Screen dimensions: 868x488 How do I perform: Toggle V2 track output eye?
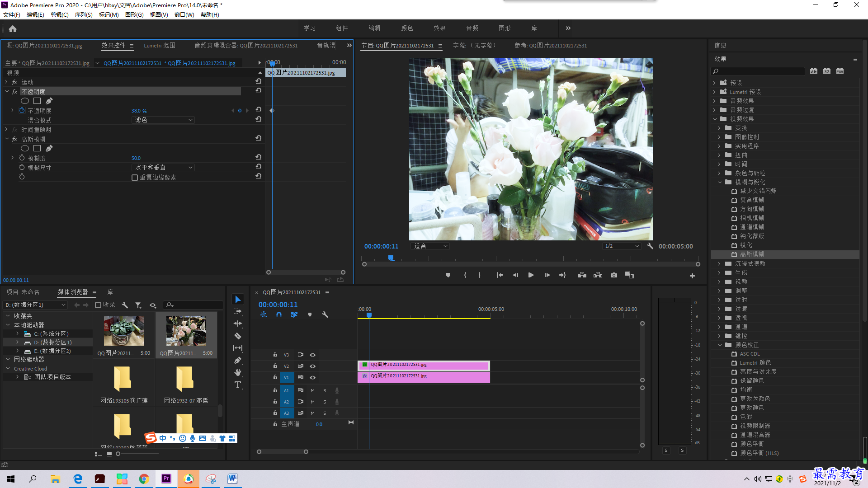pos(312,366)
